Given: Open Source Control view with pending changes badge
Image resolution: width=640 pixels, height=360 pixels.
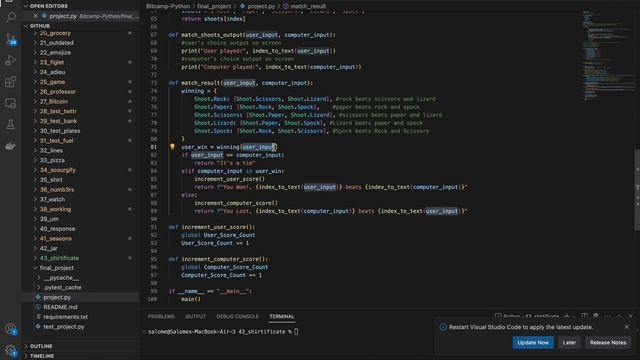Looking at the screenshot, I should coord(11,39).
